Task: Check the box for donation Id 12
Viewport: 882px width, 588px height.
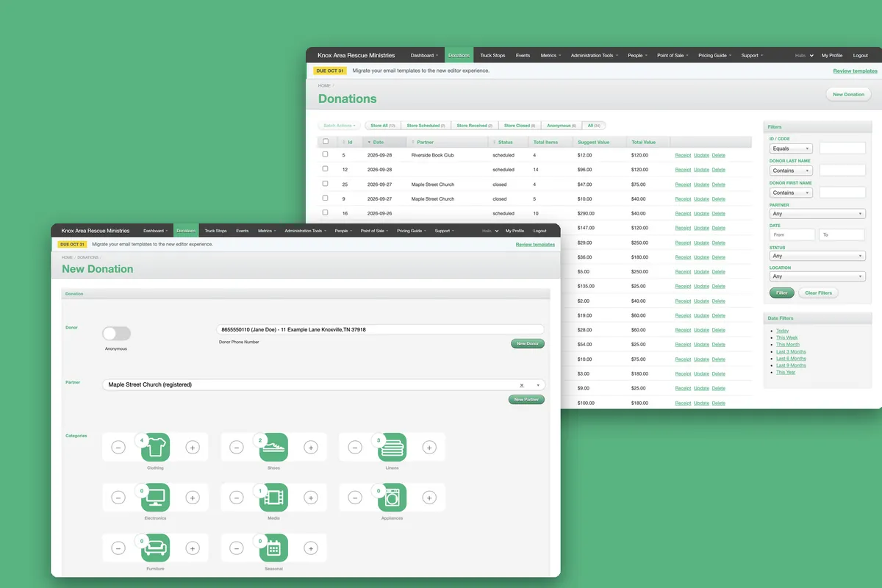Action: pyautogui.click(x=326, y=169)
